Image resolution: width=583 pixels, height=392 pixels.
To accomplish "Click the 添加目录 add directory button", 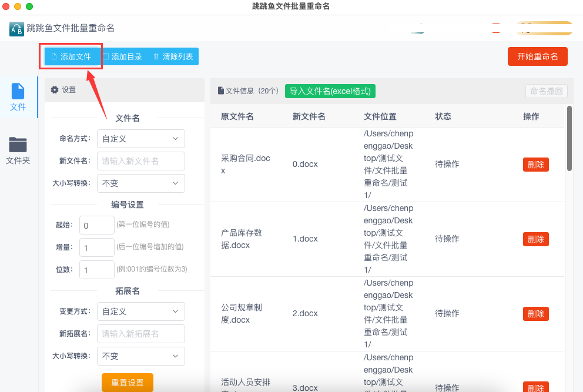I will pos(123,56).
